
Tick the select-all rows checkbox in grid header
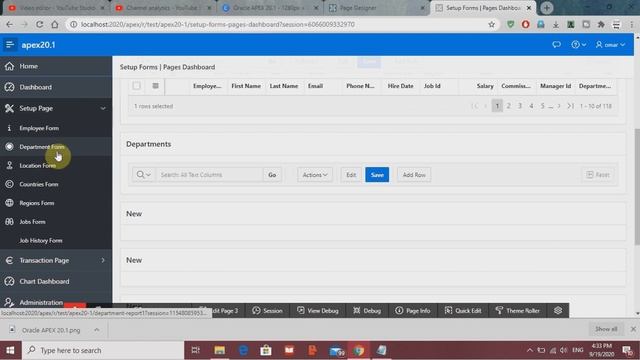tap(136, 86)
